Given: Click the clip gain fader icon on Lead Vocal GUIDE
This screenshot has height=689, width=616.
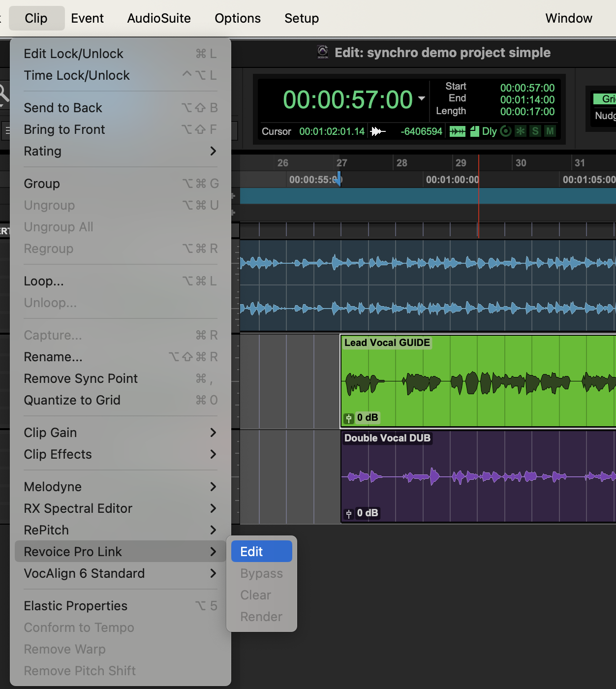Looking at the screenshot, I should 349,418.
